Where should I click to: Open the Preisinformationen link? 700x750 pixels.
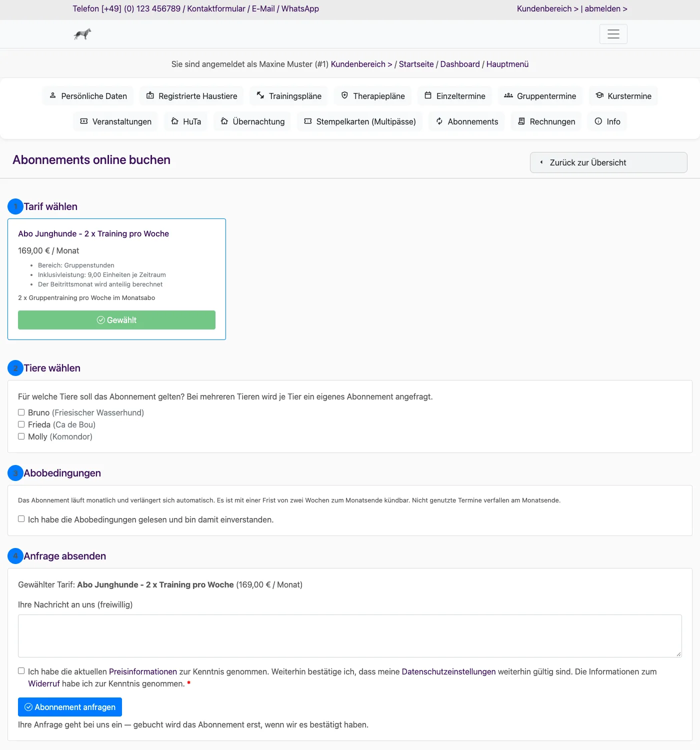[x=143, y=671]
